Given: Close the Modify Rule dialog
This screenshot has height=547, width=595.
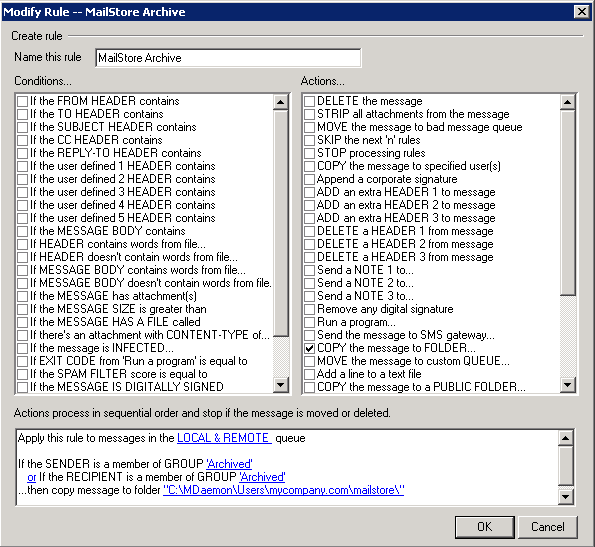Looking at the screenshot, I should pyautogui.click(x=582, y=12).
